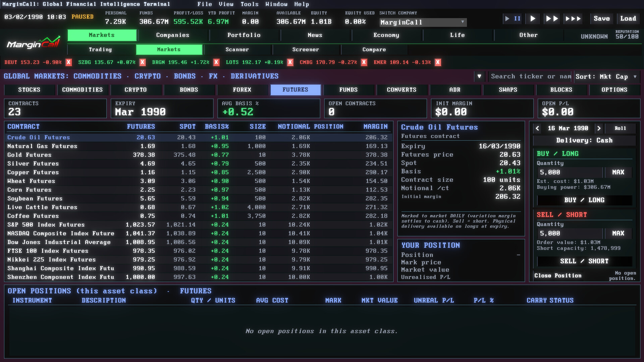The image size is (644, 362).
Task: Open the Help menu
Action: 302,4
